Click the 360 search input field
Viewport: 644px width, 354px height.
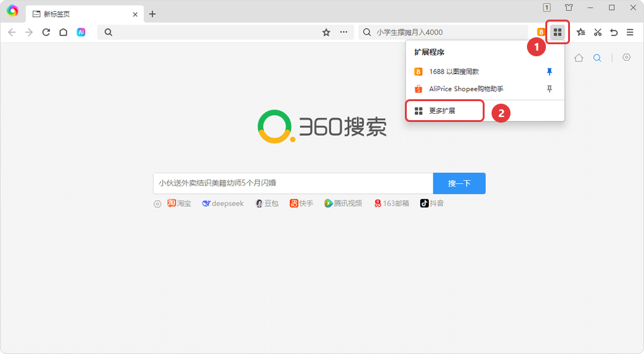(292, 183)
